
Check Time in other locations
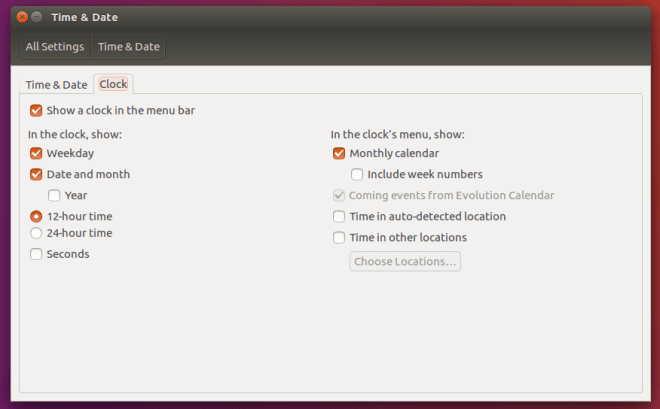340,237
